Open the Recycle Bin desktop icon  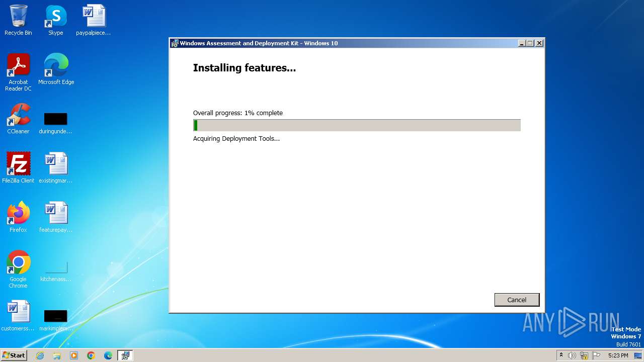(18, 20)
